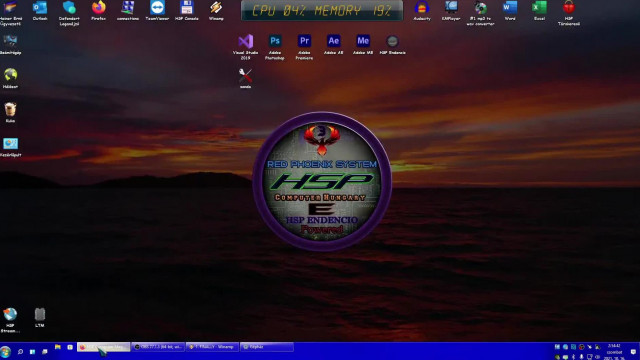Open the user profile folder icon at top-left
The width and height of the screenshot is (640, 360).
(x=10, y=13)
